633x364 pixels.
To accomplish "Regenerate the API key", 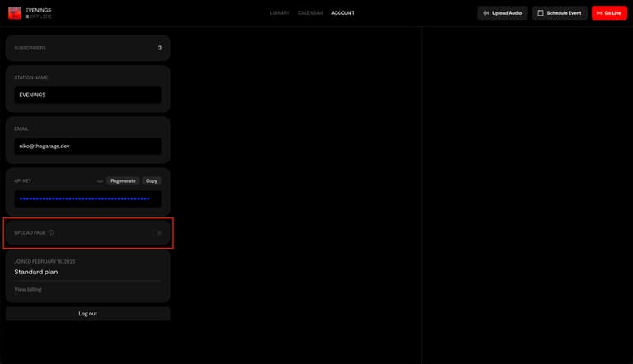I will tap(123, 181).
